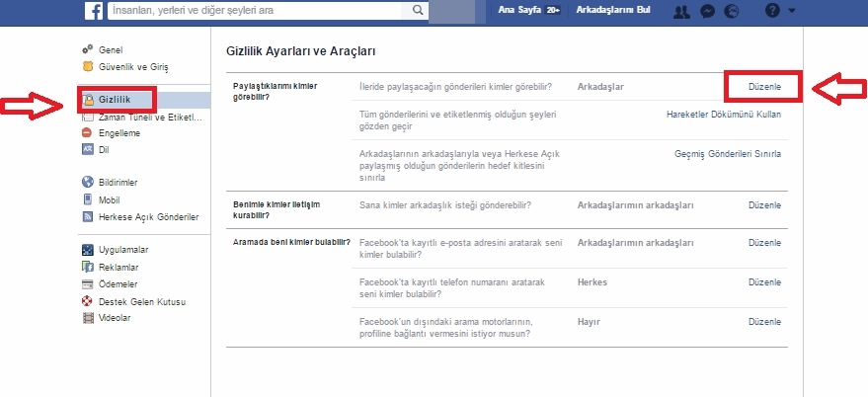Click the Genel gears icon
868x397 pixels.
(x=88, y=49)
